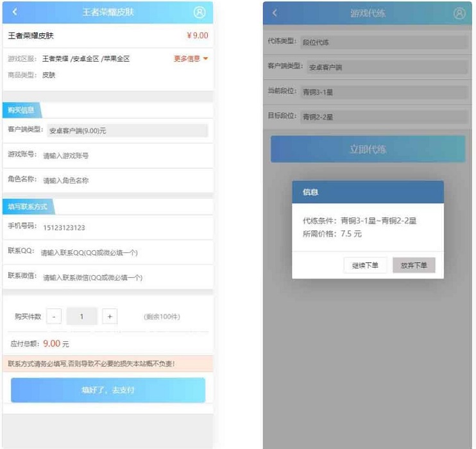Screen dimensions: 476x449
Task: Go back from the 王者荣耀皮肤 page
Action: tap(15, 12)
